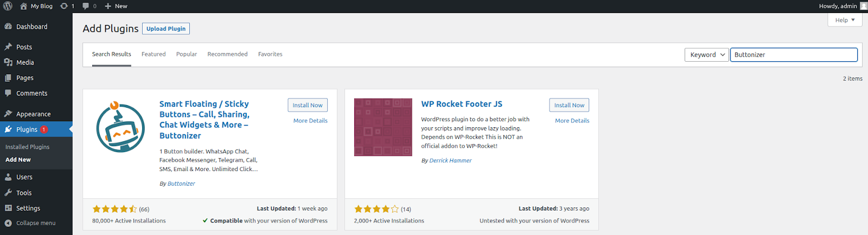Click the Dashboard gauge icon
This screenshot has height=235, width=868.
coord(8,27)
